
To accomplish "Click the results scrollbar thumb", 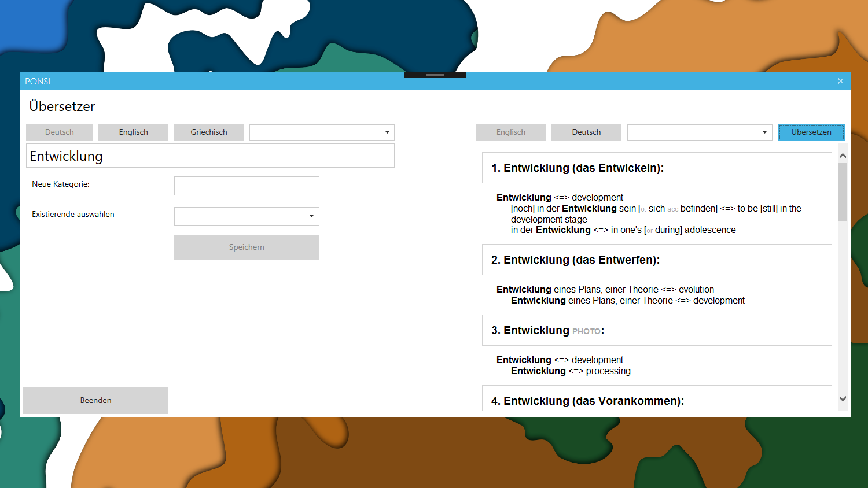I will 843,192.
